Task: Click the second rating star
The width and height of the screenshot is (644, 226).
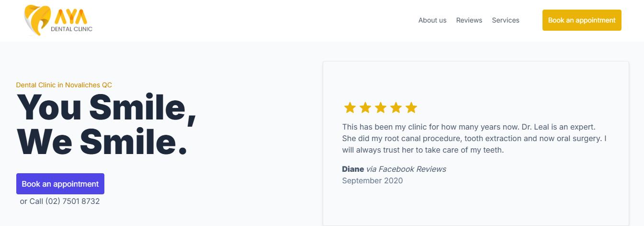Action: coord(365,108)
